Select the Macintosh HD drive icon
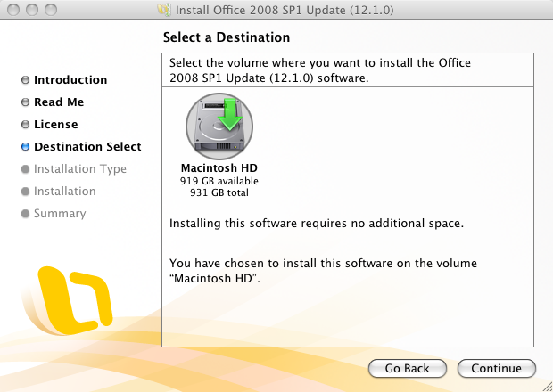The height and width of the screenshot is (392, 553). point(219,127)
